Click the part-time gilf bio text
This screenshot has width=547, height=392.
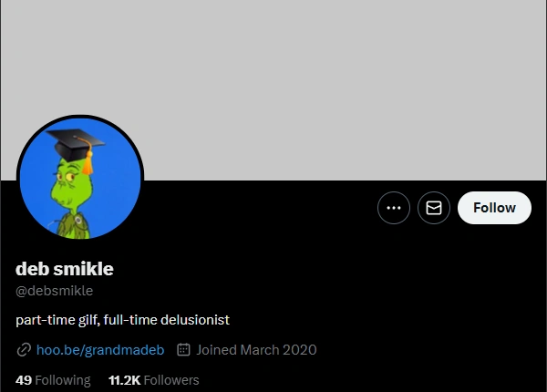click(x=122, y=320)
